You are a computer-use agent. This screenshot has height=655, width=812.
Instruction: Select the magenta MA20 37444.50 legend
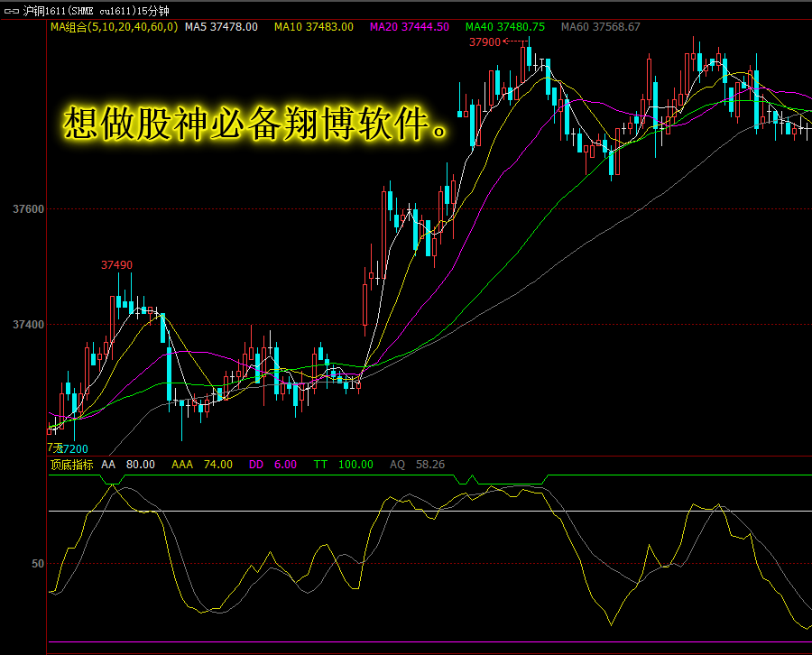tap(409, 27)
